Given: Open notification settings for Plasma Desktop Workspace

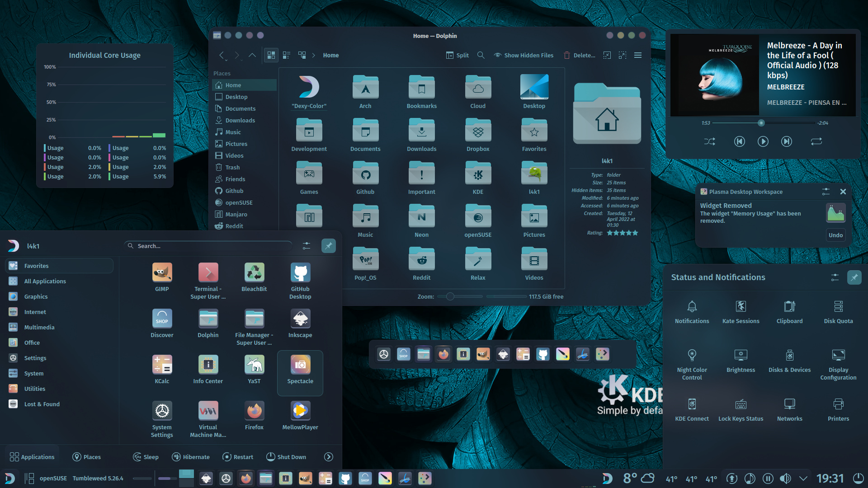Looking at the screenshot, I should click(826, 192).
